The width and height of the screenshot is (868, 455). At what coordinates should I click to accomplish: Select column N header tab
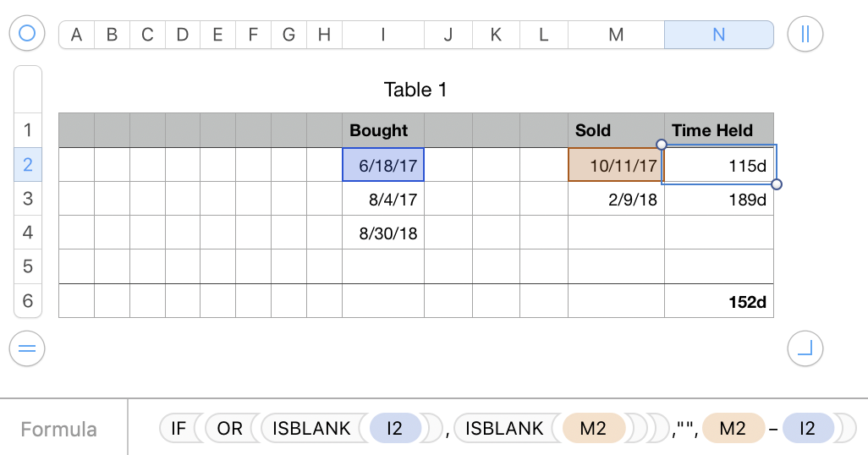(x=718, y=35)
